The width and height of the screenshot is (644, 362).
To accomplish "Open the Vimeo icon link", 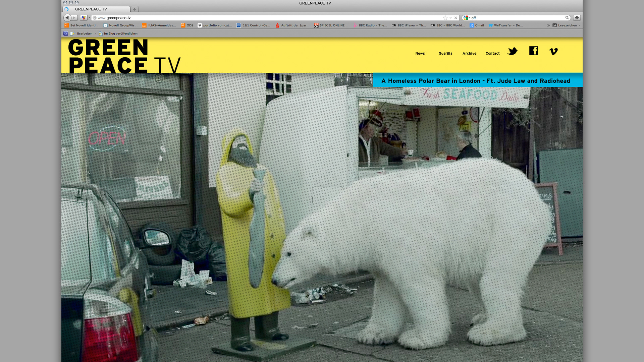I will pyautogui.click(x=553, y=51).
